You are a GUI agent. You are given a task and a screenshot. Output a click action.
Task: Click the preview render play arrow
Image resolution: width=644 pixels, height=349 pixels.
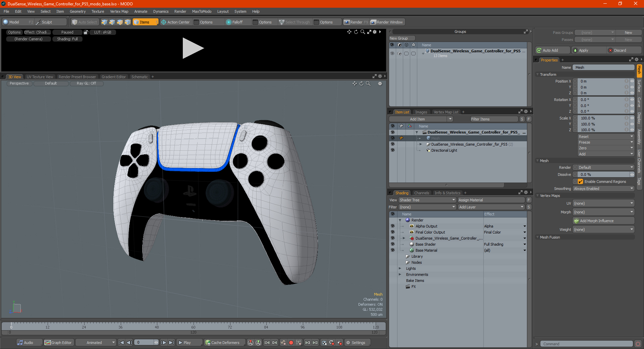coord(193,48)
